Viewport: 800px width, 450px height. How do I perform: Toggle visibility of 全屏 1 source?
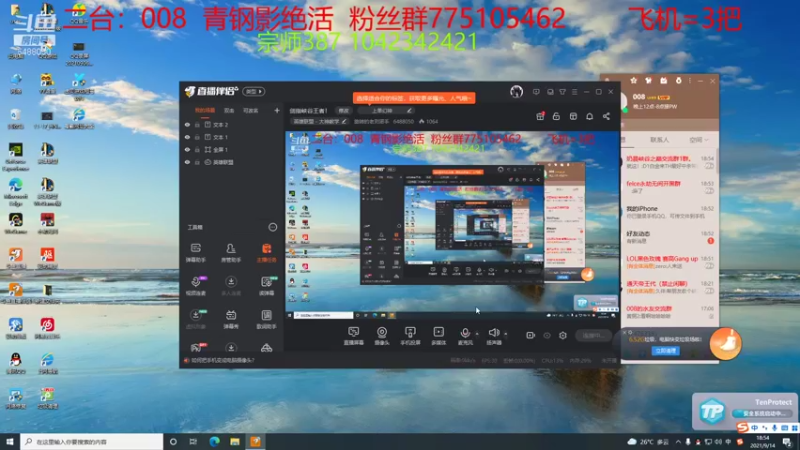click(187, 149)
